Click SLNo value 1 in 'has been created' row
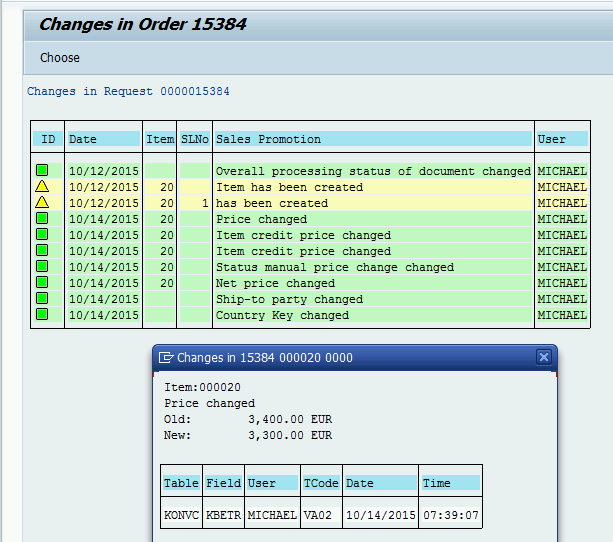613x542 pixels. pos(205,203)
